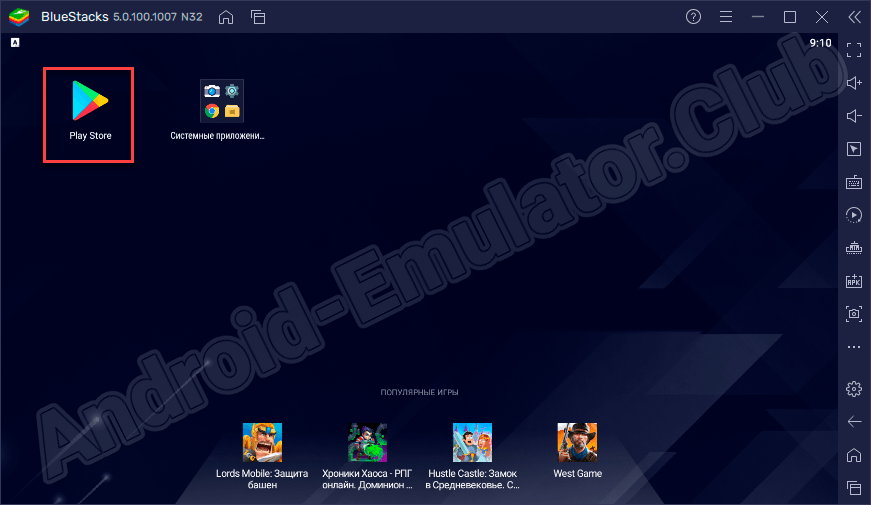Image resolution: width=871 pixels, height=505 pixels.
Task: Launch Lords Mobile game thumbnail
Action: [262, 442]
